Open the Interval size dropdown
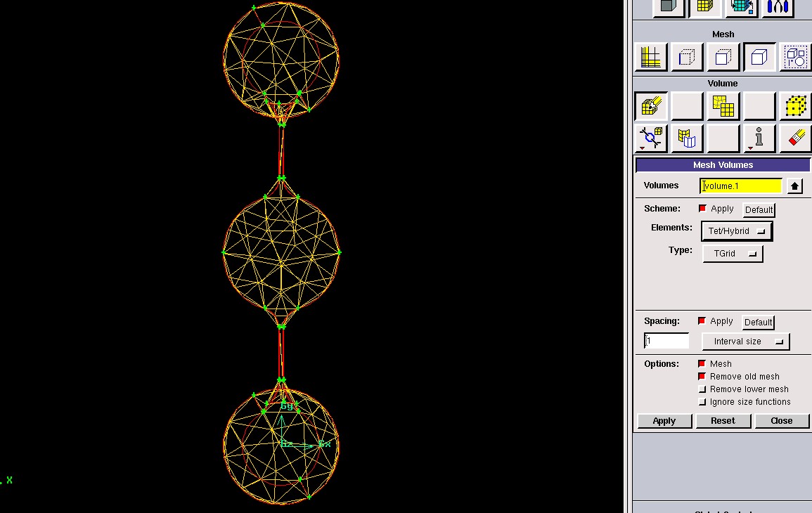 coord(745,341)
